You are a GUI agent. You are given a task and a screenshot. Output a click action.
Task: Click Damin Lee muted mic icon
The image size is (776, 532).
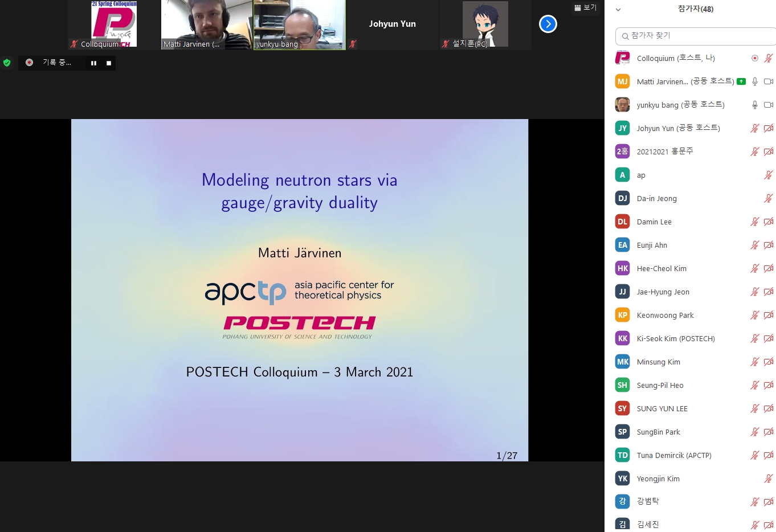tap(755, 222)
